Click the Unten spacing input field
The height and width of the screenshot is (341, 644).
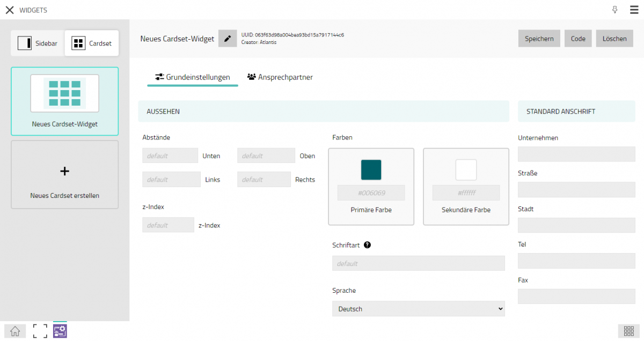click(170, 155)
